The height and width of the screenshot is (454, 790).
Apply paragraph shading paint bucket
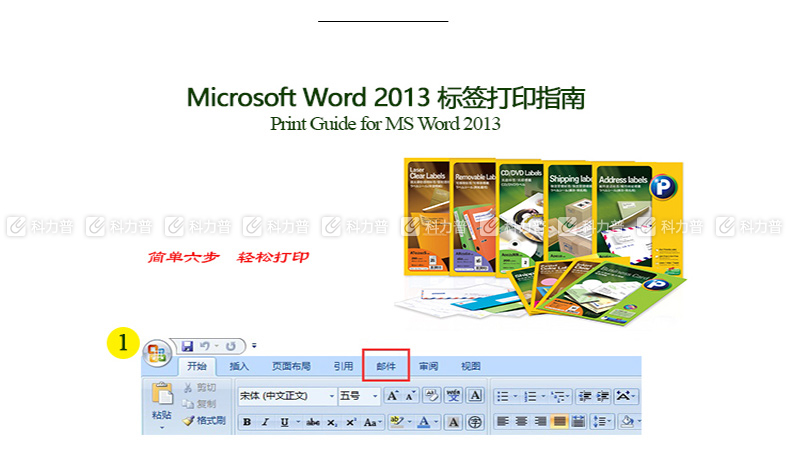627,421
